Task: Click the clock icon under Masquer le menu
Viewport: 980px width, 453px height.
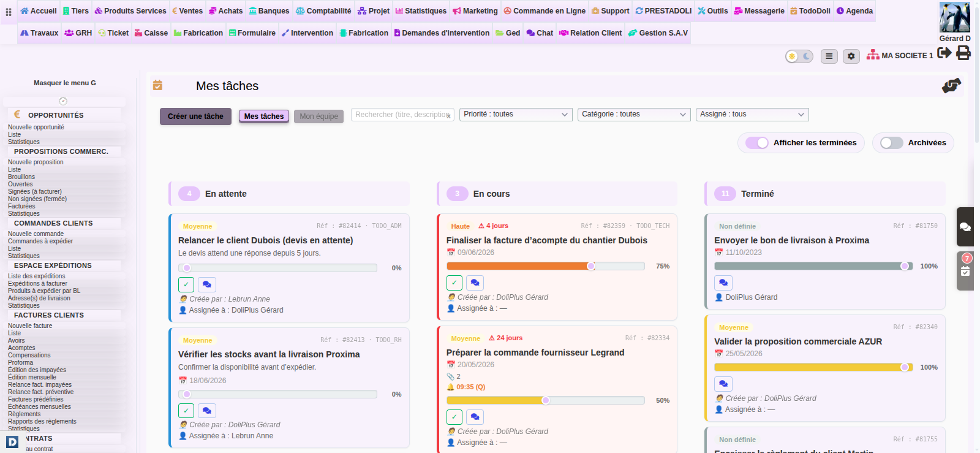Action: [63, 101]
